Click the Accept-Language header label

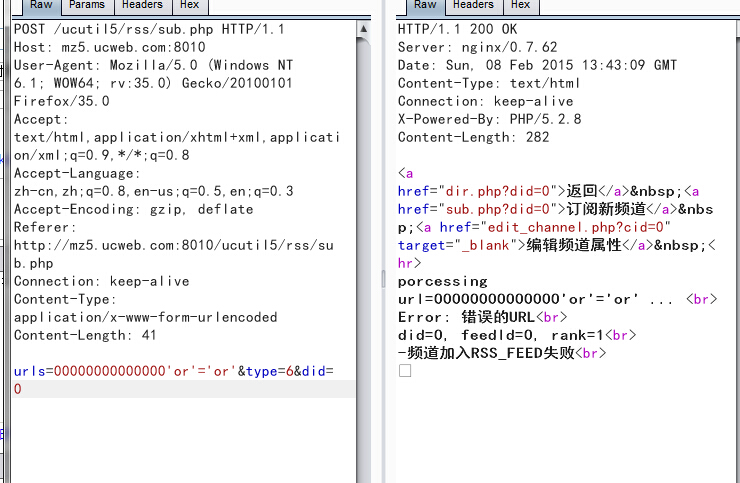pos(77,173)
